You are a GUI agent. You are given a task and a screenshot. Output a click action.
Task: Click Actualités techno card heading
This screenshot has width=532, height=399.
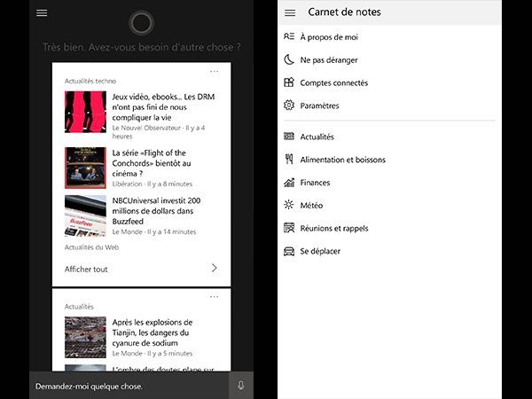coord(90,81)
